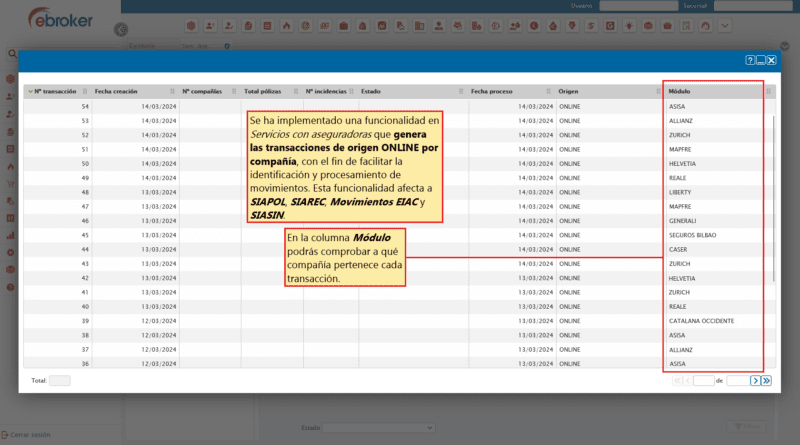
Task: Click the refresh square icon in top toolbar
Action: [610, 26]
